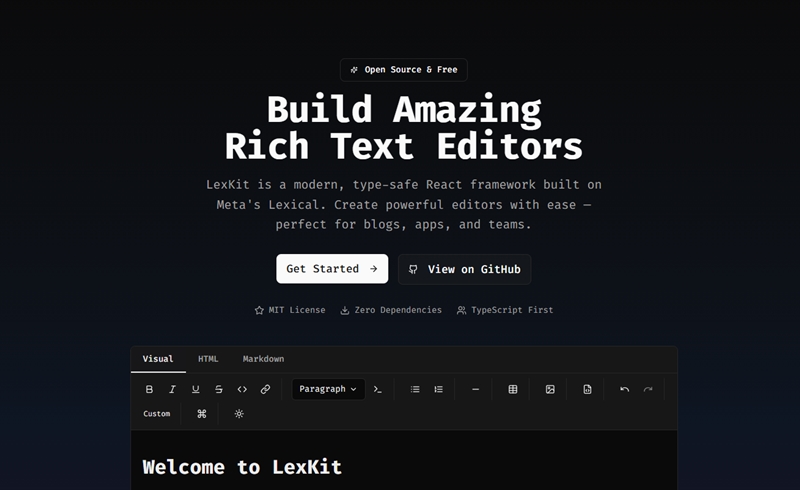Toggle the light/dark theme sun icon
Image resolution: width=800 pixels, height=490 pixels.
tap(239, 414)
